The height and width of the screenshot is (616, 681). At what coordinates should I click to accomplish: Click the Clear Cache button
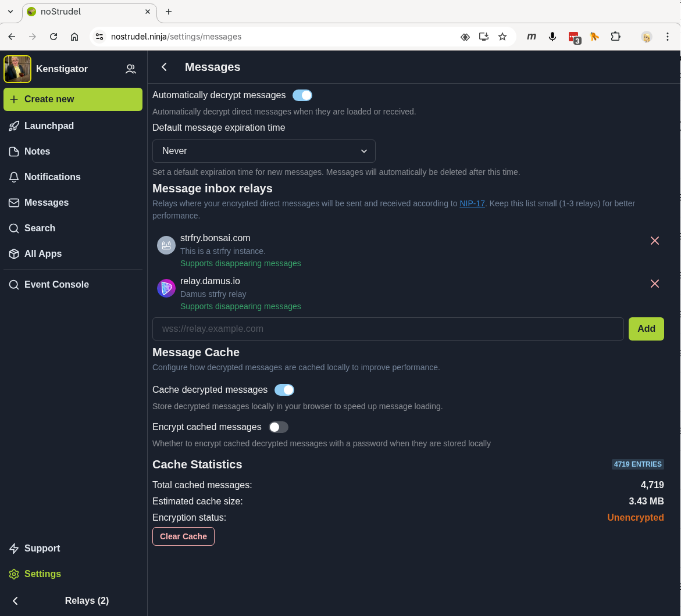click(x=183, y=536)
